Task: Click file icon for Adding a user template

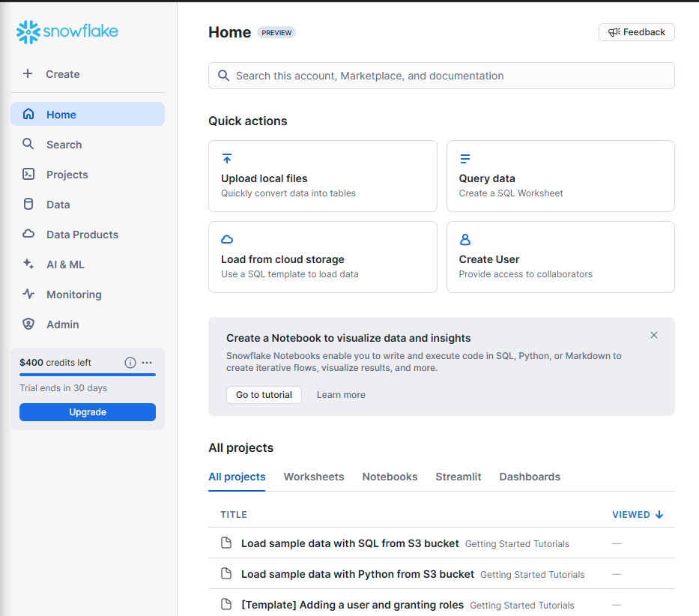Action: click(x=226, y=605)
